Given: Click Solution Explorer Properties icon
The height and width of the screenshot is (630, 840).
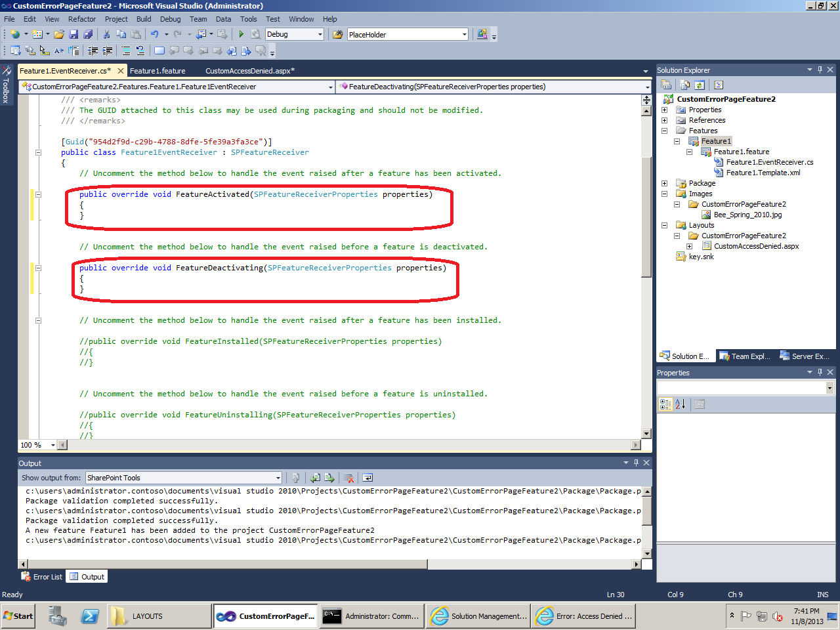Looking at the screenshot, I should tap(666, 85).
